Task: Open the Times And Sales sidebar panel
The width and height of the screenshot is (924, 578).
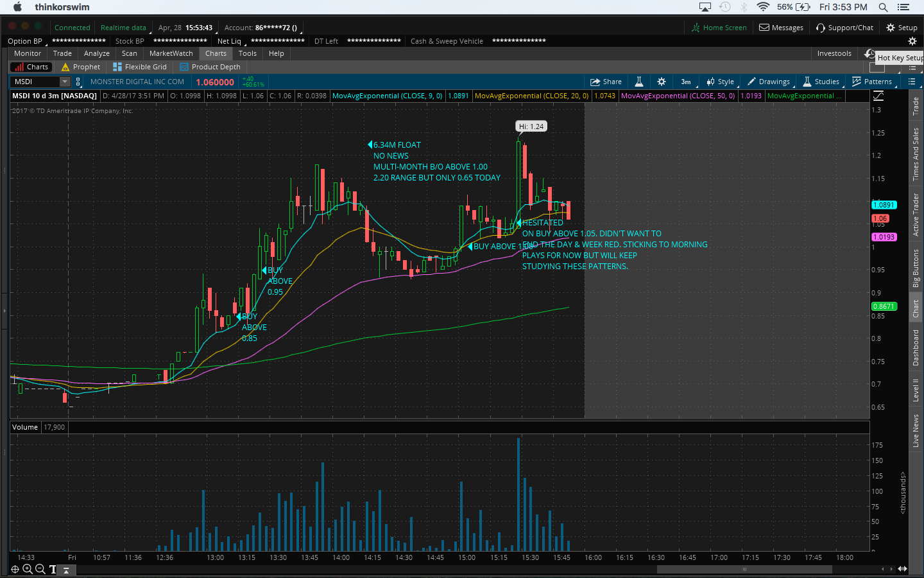Action: (x=916, y=154)
